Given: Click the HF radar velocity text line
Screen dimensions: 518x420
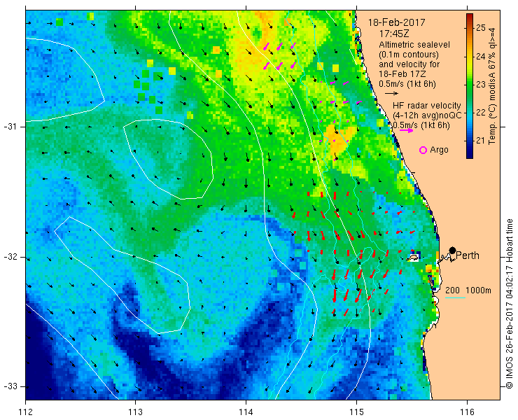Looking at the screenshot, I should (426, 106).
